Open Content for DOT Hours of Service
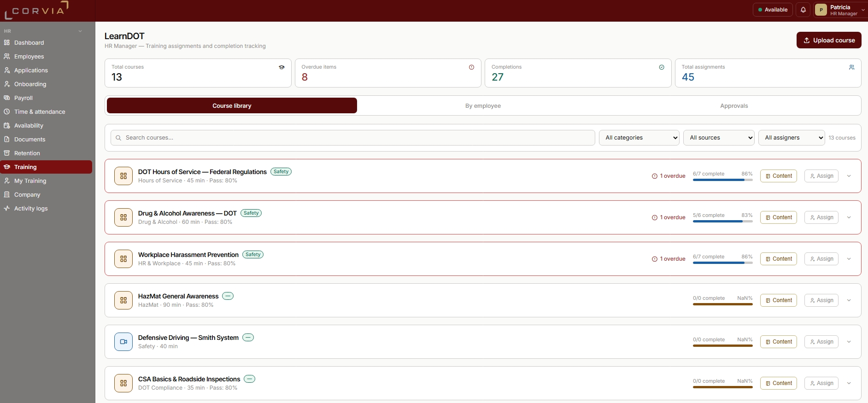This screenshot has height=403, width=868. [778, 176]
